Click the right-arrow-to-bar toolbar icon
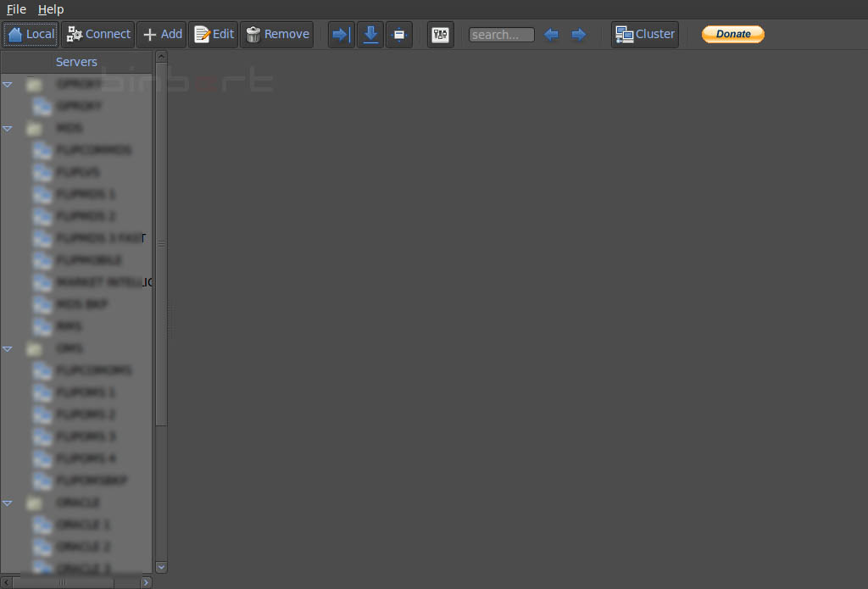Viewport: 868px width, 589px height. (x=342, y=34)
